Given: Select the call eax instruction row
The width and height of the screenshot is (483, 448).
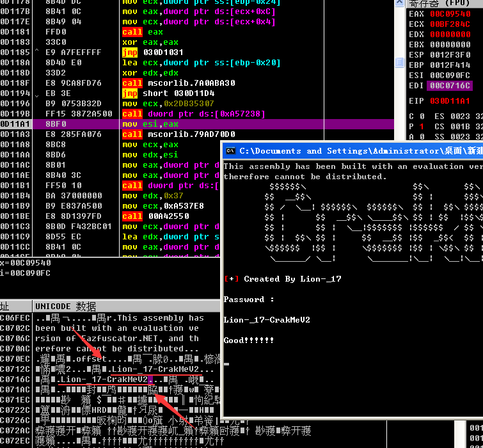Looking at the screenshot, I should [x=143, y=31].
